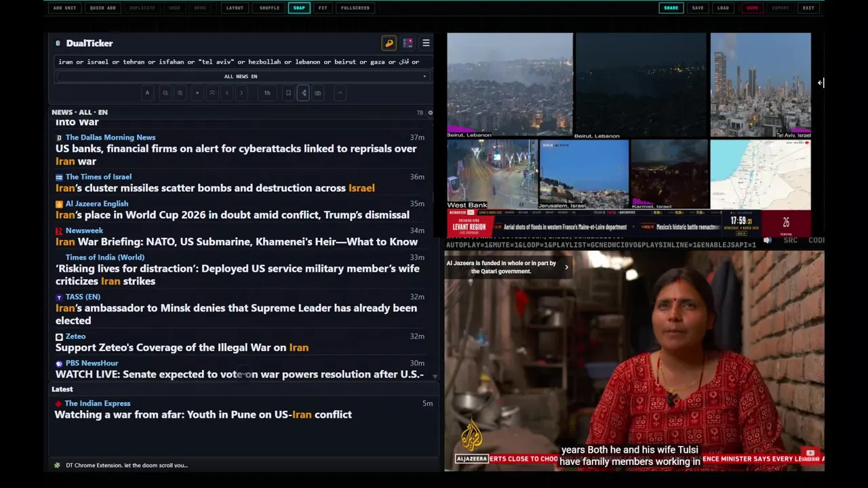Click the Al Jazeera logo in the video

tap(471, 435)
